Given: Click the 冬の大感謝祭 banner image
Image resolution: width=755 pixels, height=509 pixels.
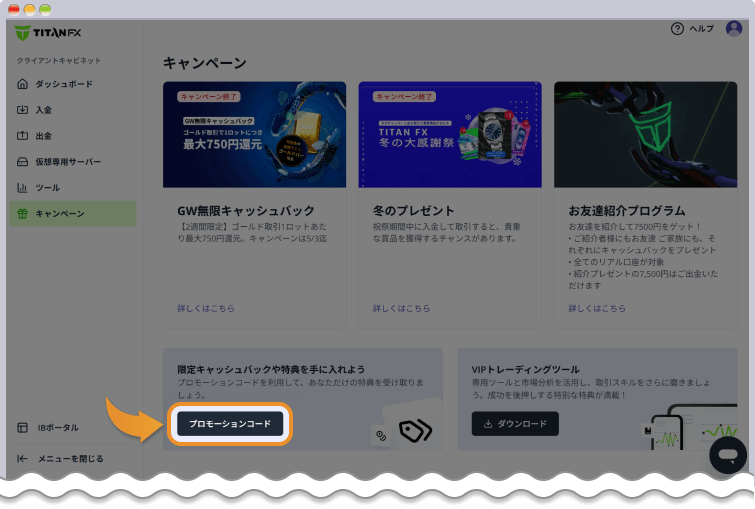Looking at the screenshot, I should pyautogui.click(x=450, y=135).
